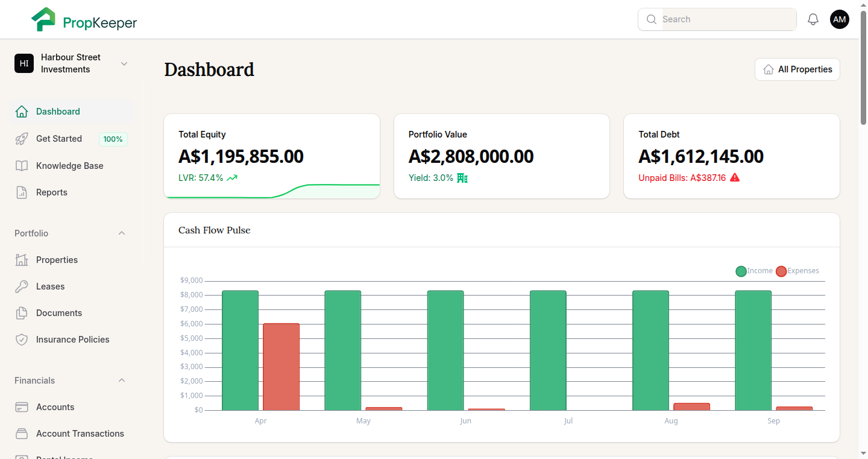Image resolution: width=868 pixels, height=459 pixels.
Task: Open Get Started menu item
Action: (72, 139)
